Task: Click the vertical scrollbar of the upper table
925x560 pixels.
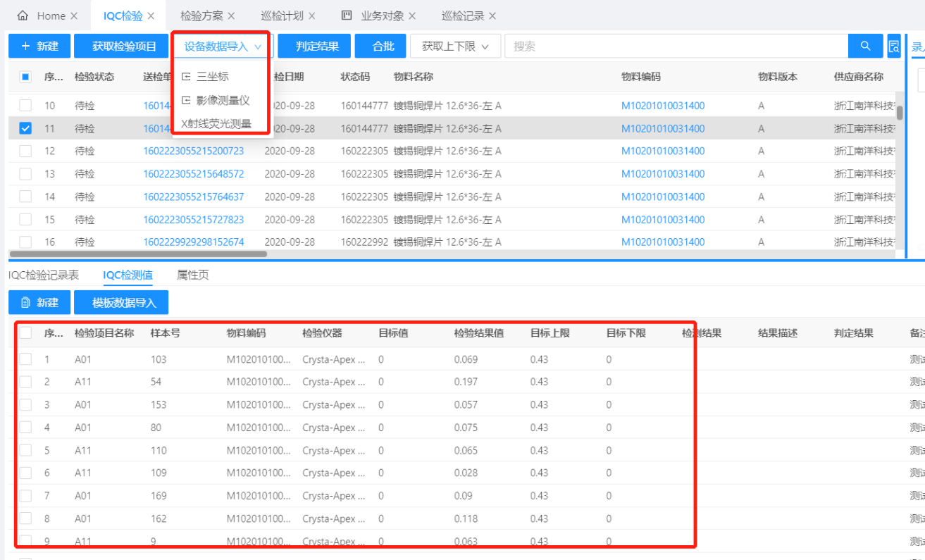Action: coord(900,113)
